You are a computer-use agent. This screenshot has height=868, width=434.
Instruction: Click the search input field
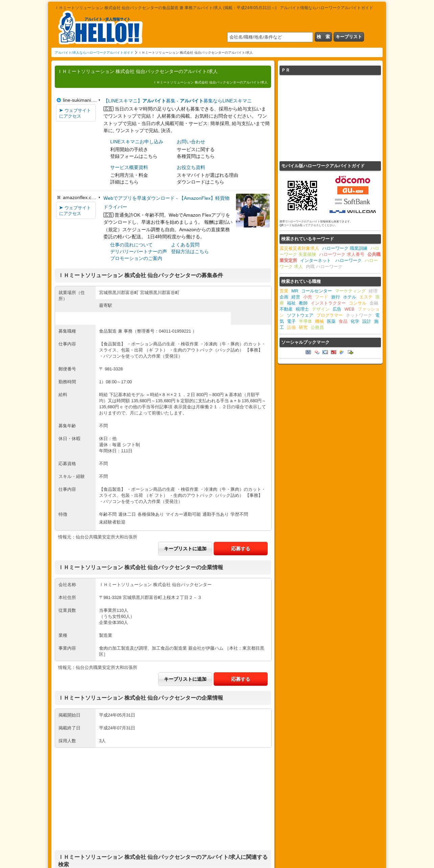click(x=270, y=37)
